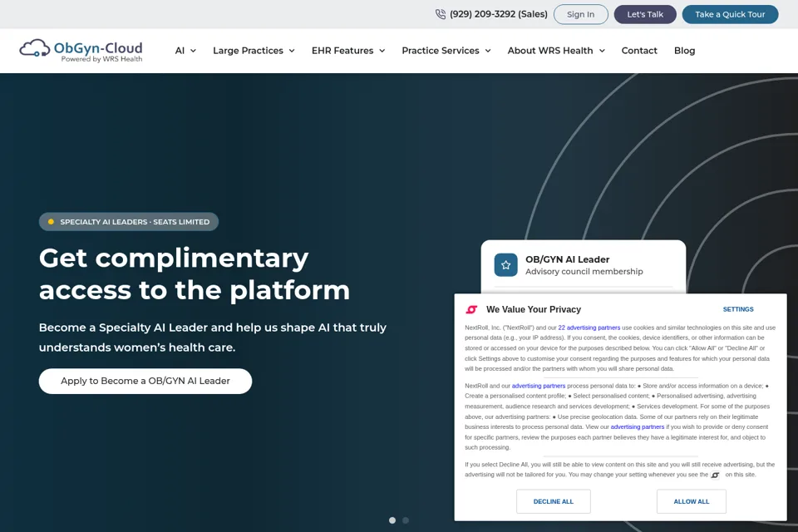Open the Blog page

click(684, 51)
